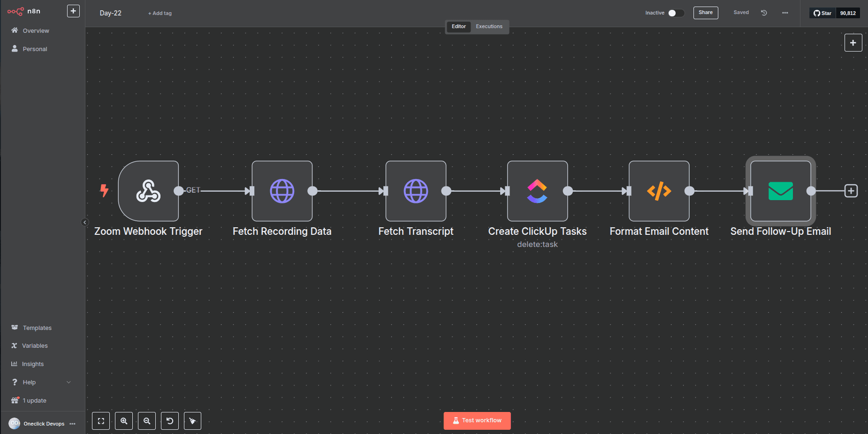The width and height of the screenshot is (868, 434).
Task: Toggle the Inactive workflow switch
Action: (x=676, y=13)
